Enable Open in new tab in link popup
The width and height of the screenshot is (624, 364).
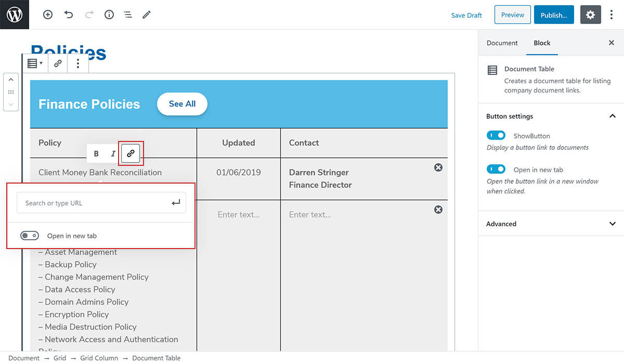[x=30, y=236]
